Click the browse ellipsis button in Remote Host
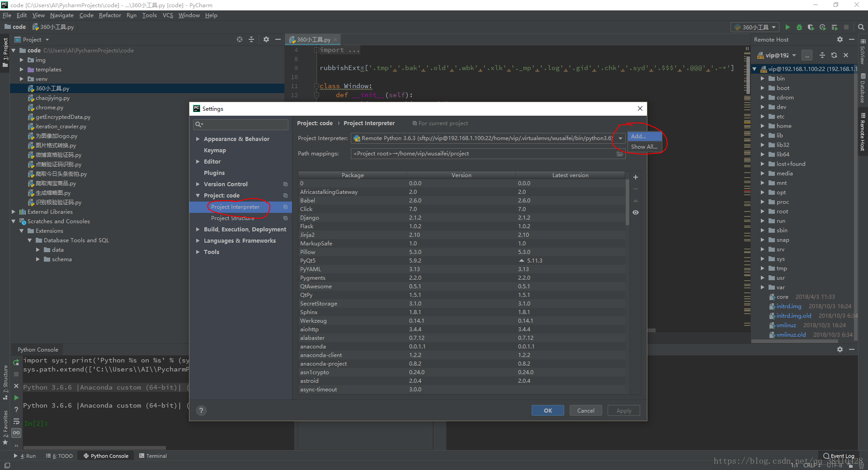This screenshot has width=868, height=470. 807,55
